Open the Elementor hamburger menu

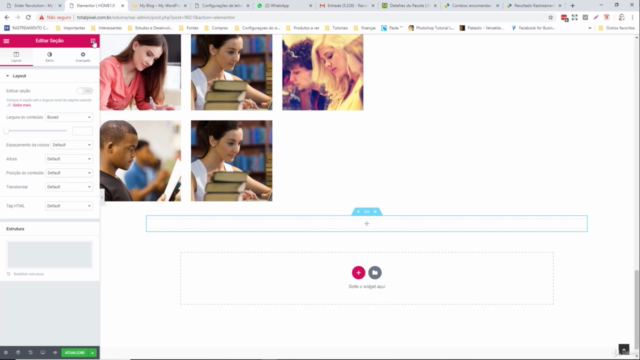pyautogui.click(x=6, y=41)
